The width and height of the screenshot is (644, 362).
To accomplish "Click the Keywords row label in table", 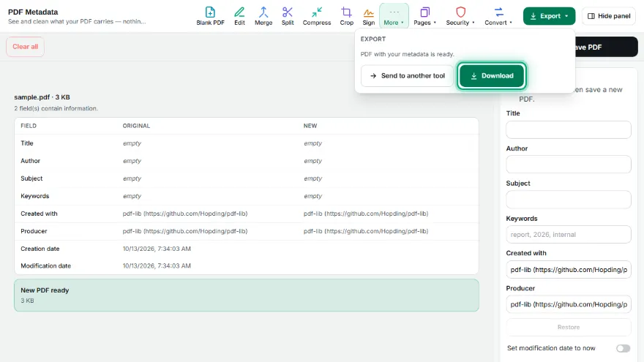I will [x=35, y=196].
